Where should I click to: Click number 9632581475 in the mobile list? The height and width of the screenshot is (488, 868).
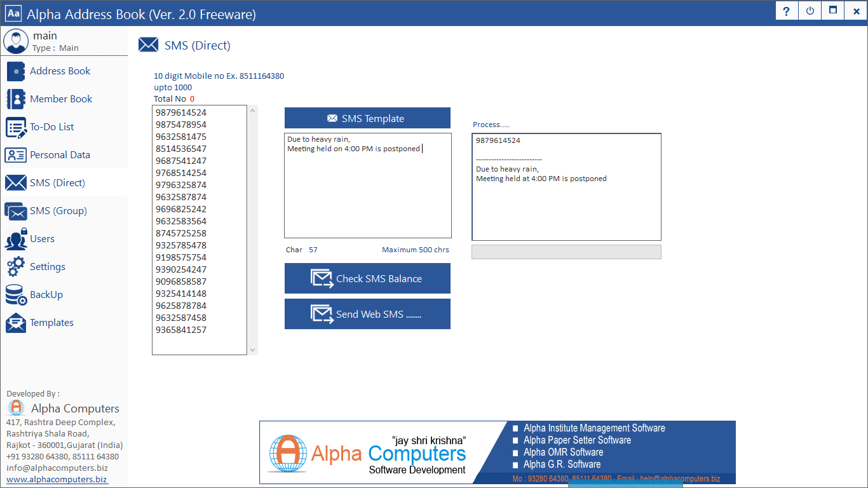pyautogui.click(x=181, y=137)
